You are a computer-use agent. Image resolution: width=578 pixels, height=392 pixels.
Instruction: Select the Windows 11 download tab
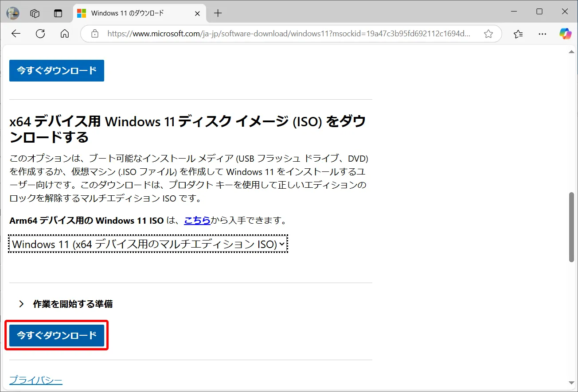pos(139,13)
